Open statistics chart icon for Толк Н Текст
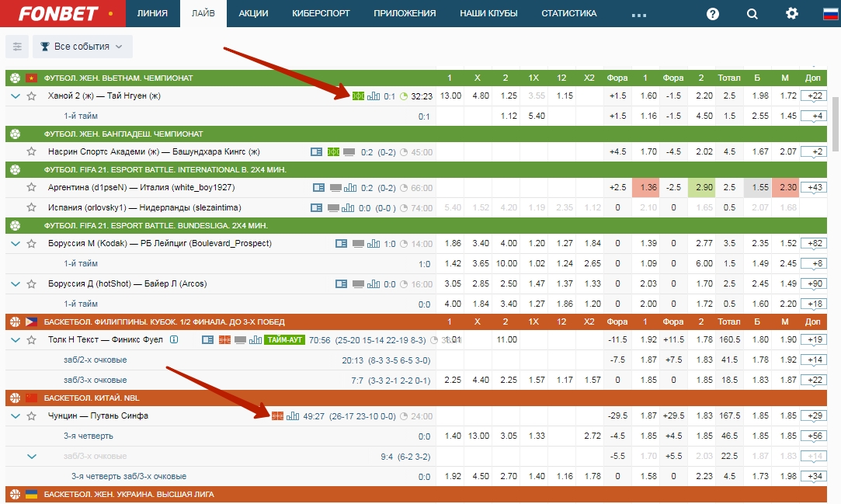The height and width of the screenshot is (504, 841). pyautogui.click(x=255, y=340)
